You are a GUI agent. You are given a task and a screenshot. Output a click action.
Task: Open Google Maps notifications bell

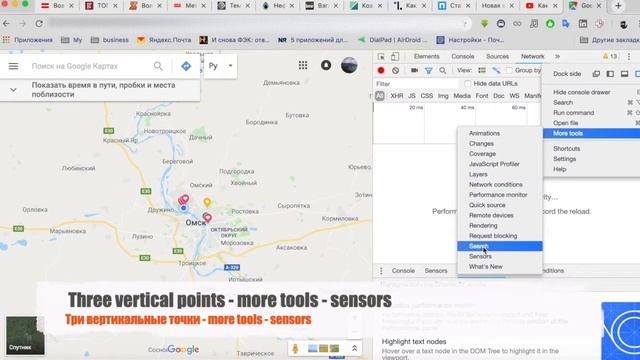326,65
